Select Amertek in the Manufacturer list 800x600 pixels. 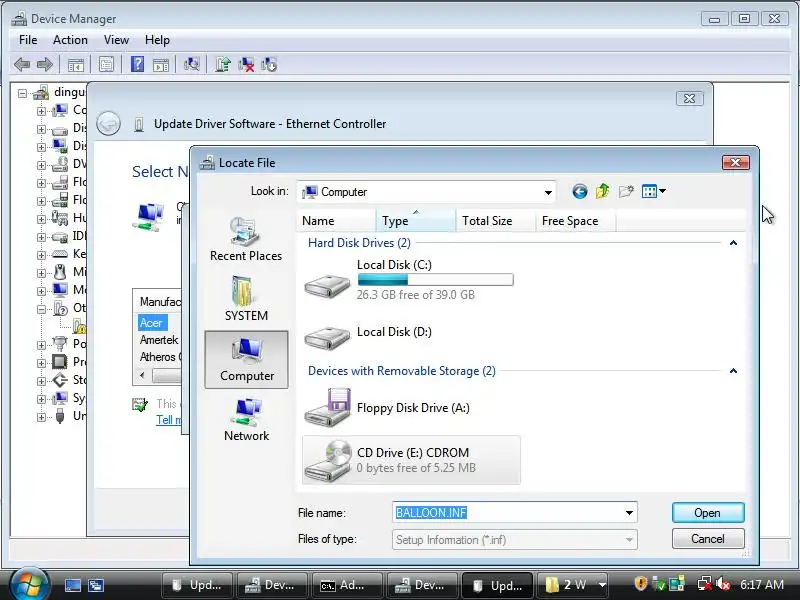pyautogui.click(x=159, y=340)
